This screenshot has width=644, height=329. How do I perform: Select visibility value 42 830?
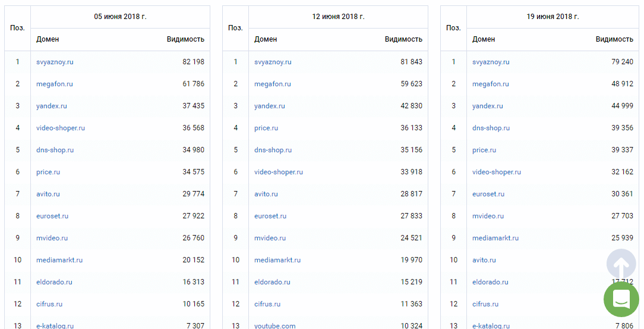(x=412, y=106)
